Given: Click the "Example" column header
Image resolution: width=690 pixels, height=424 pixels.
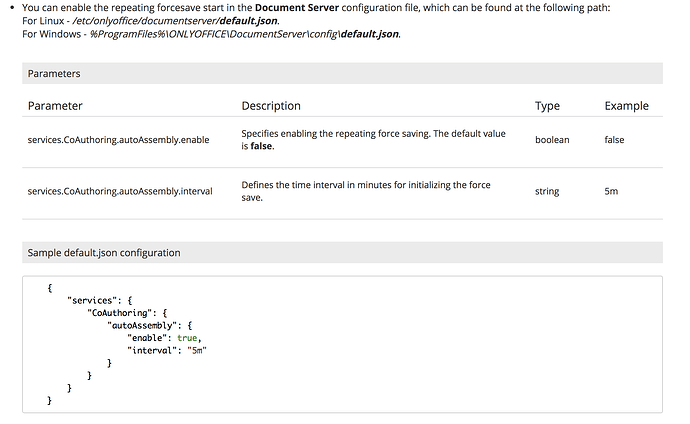Looking at the screenshot, I should (x=626, y=106).
